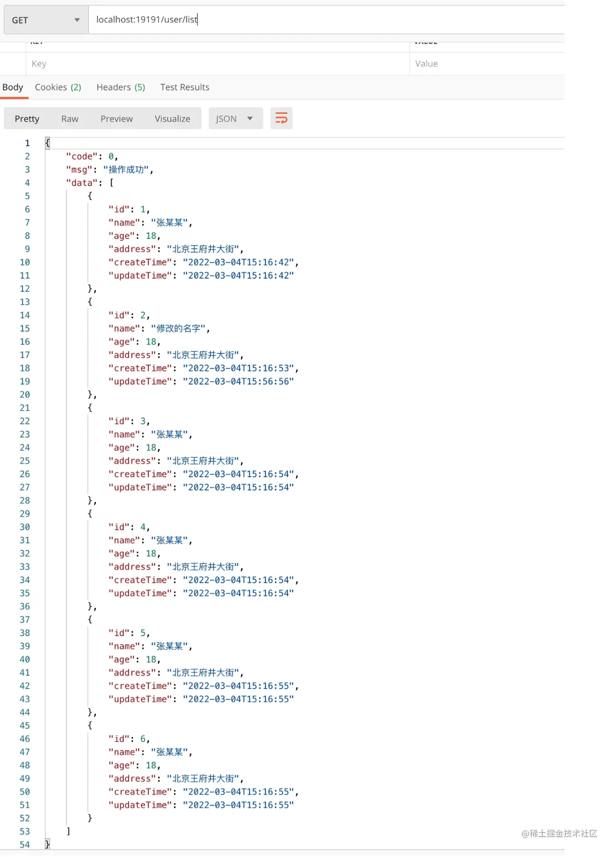The image size is (616, 857).
Task: Click the "code": 0 line
Action: point(92,156)
